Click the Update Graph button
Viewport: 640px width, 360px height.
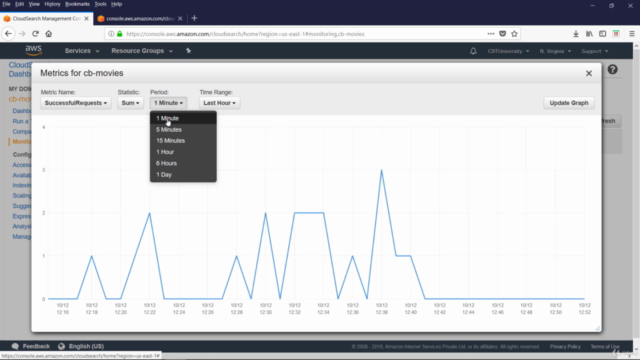coord(569,103)
